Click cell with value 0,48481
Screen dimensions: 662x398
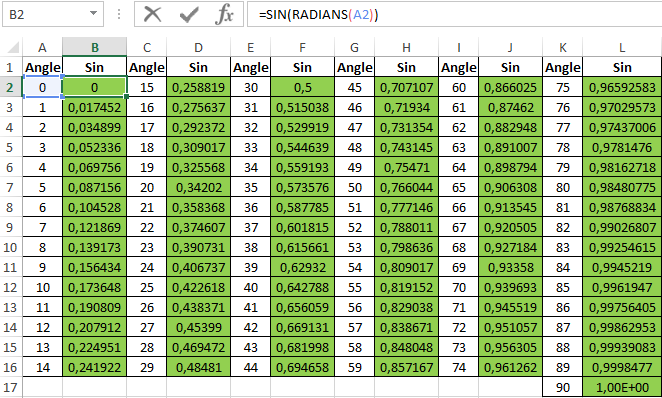pos(198,367)
